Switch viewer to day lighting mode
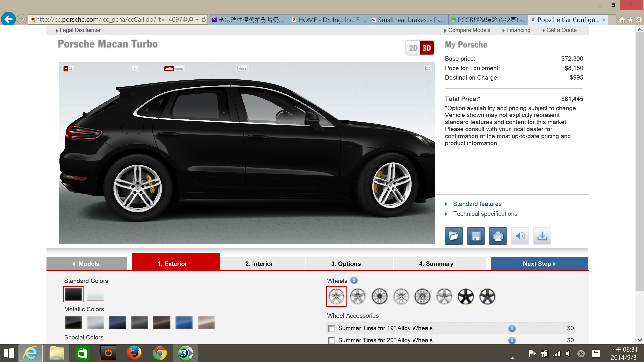Viewport: 644px width, 362px height. point(66,68)
